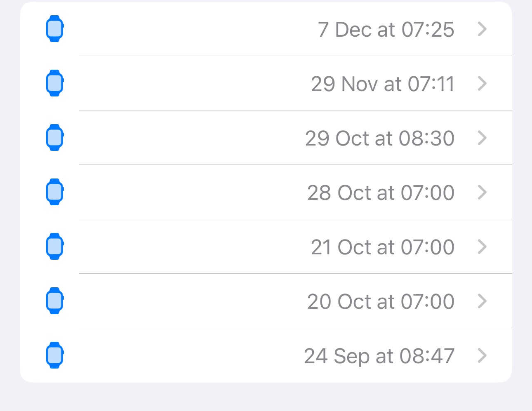The height and width of the screenshot is (411, 532).
Task: Open the 7 Dec at 07:25 record
Action: coord(386,30)
